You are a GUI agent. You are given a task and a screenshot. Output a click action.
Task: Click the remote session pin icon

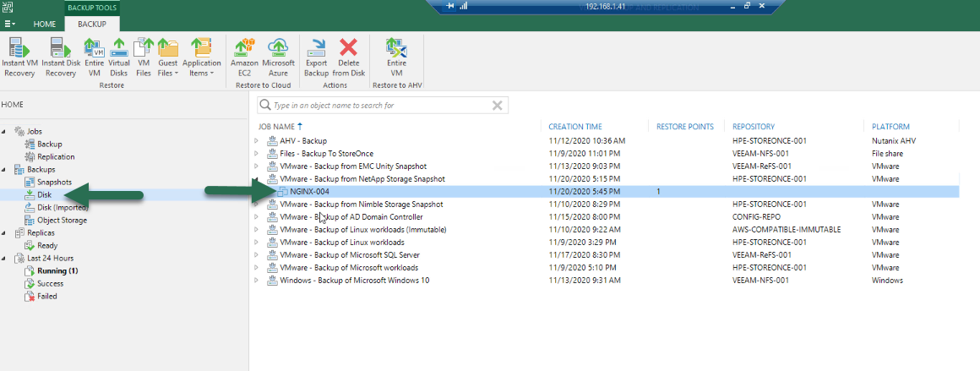450,6
